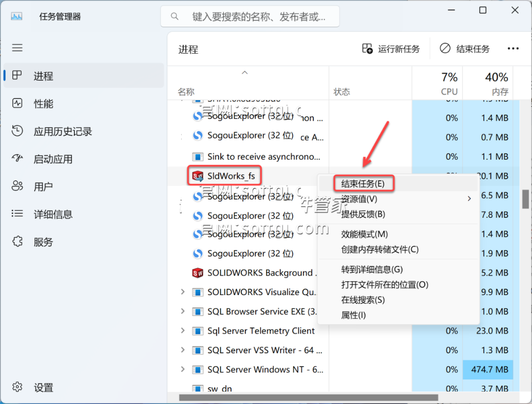Expand the SOLIDWORKS Visualize Qu. process group
Viewport: 532px width, 404px height.
coord(183,292)
